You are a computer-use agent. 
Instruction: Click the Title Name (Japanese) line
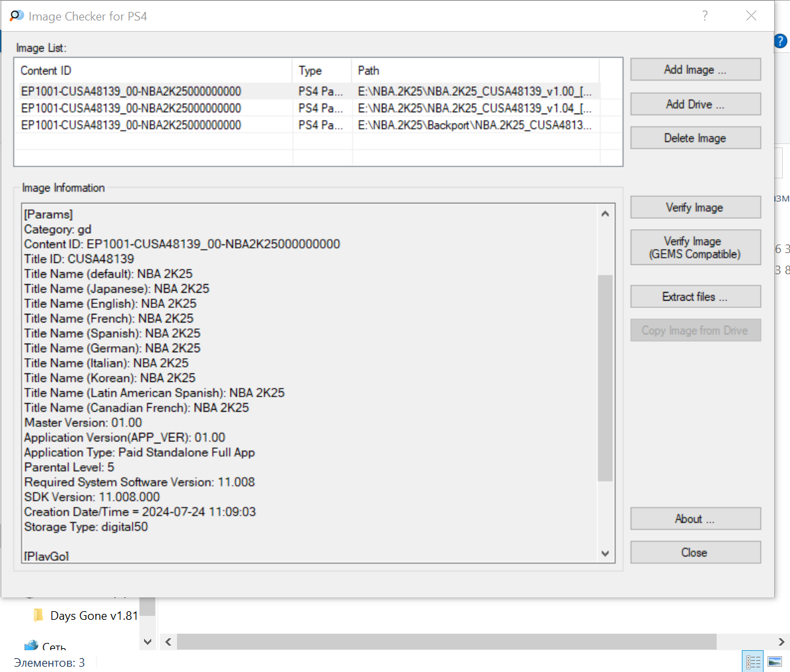click(x=117, y=289)
